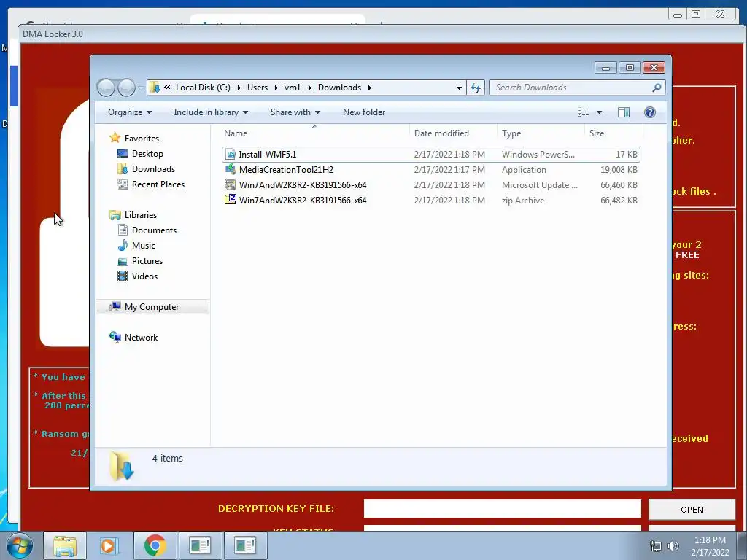This screenshot has height=560, width=747.
Task: Click New folder in the toolbar
Action: click(364, 112)
